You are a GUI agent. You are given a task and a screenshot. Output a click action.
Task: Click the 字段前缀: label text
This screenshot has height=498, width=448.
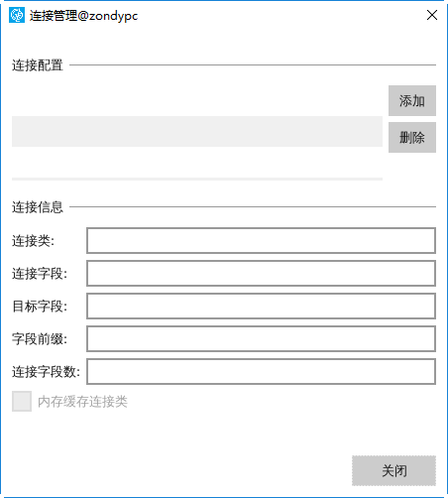[x=40, y=339]
